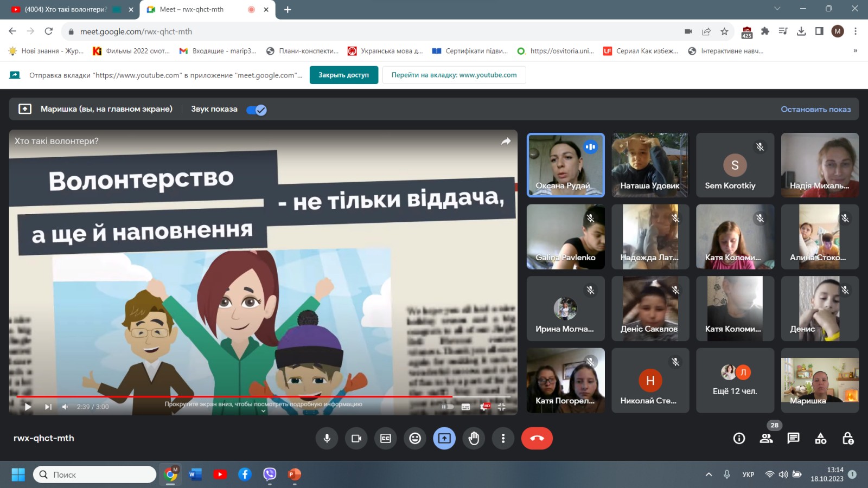Toggle autoplay switch in video player
868x488 pixels.
(x=448, y=407)
